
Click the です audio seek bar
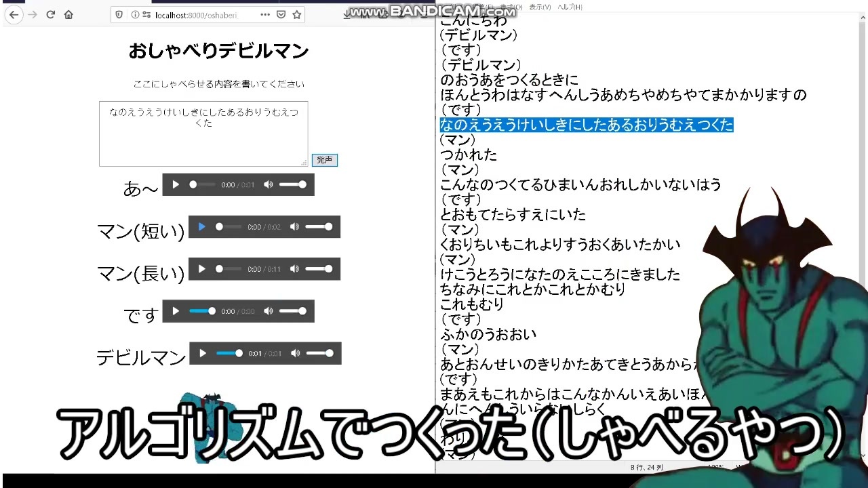pos(202,311)
